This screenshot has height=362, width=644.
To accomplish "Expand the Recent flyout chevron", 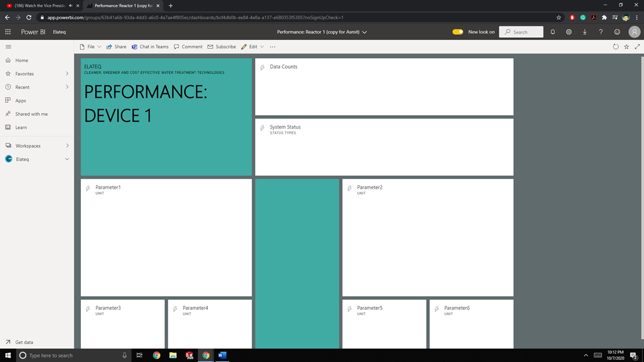I will coord(67,87).
